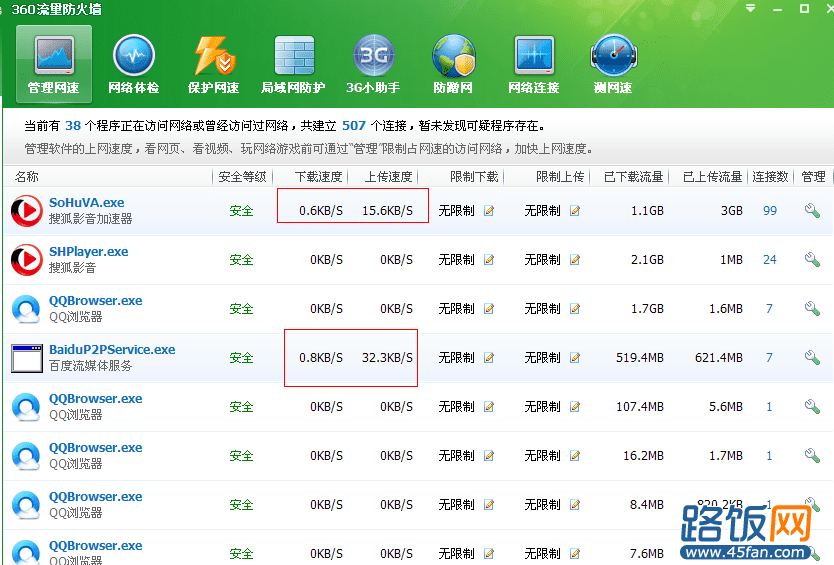Select the 32.3KB/S upload speed cell

point(387,358)
